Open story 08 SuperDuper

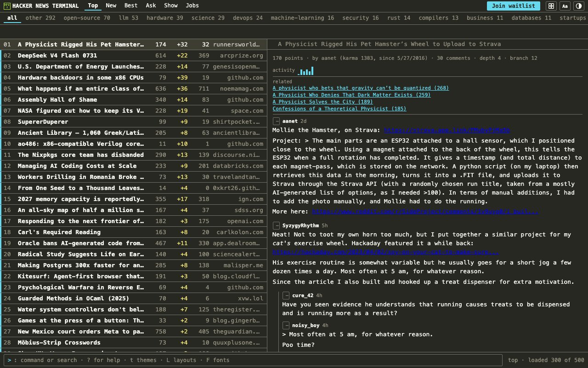coord(133,122)
